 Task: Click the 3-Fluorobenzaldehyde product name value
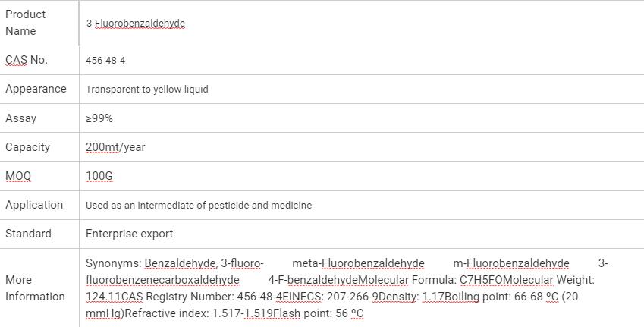[x=135, y=24]
